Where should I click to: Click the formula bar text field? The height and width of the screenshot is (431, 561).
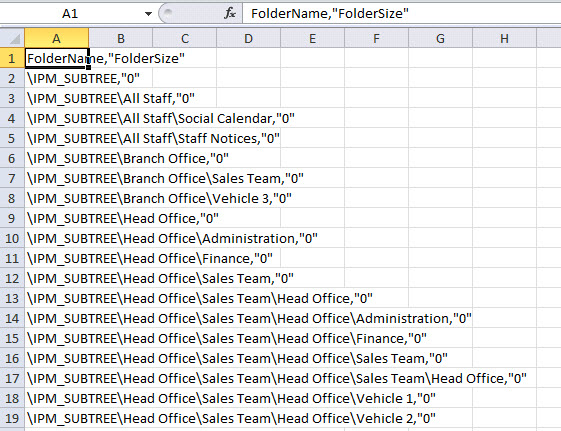[x=401, y=14]
